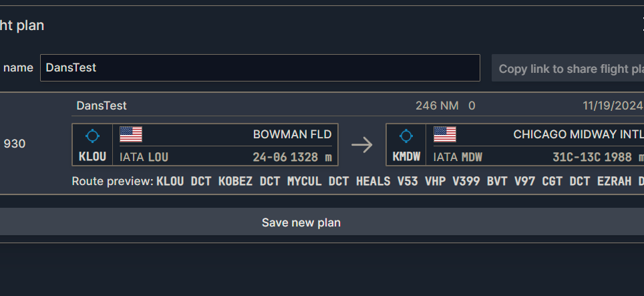Screen dimensions: 644x296
Task: Click the 246 NM distance value
Action: tap(437, 106)
